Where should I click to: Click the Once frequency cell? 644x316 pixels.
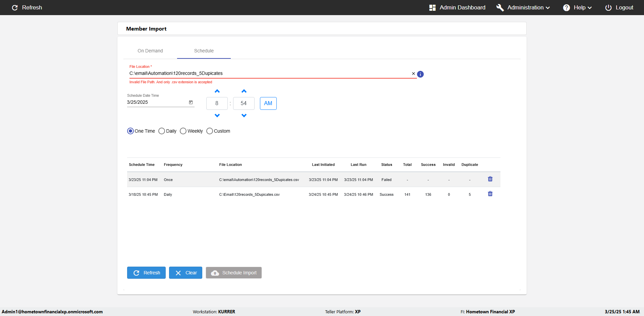168,180
